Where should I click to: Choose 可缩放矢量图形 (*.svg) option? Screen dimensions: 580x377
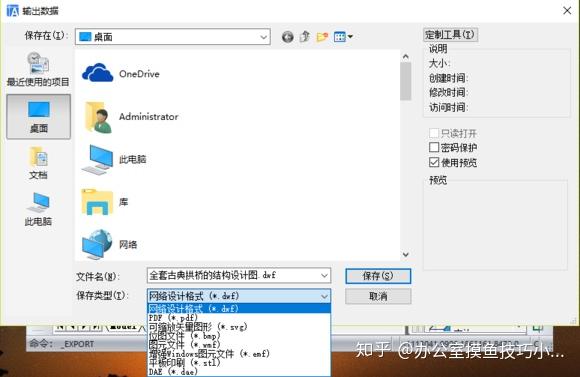[x=239, y=327]
